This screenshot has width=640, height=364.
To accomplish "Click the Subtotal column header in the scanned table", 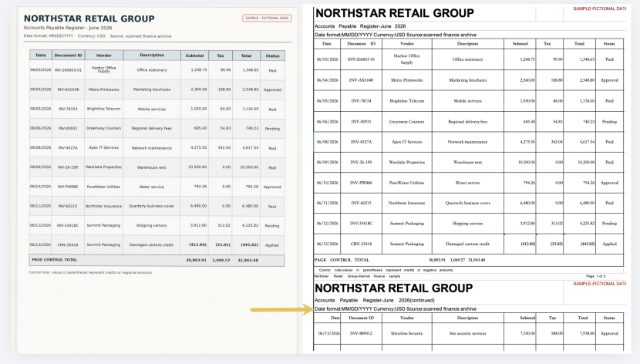I will point(194,55).
